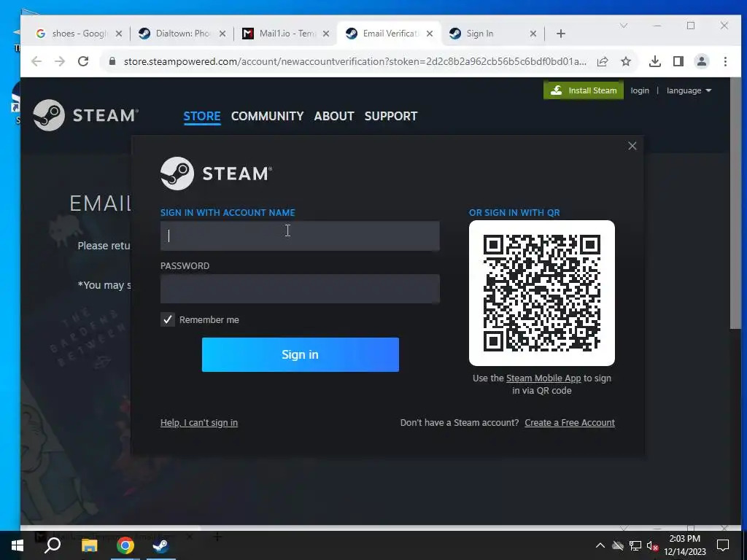This screenshot has height=560, width=747.
Task: Open File Explorer from taskbar
Action: point(89,545)
